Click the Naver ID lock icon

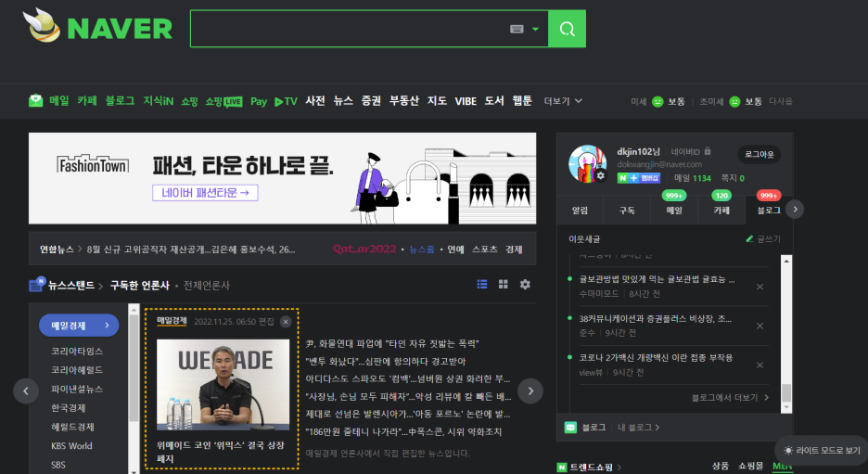coord(708,151)
